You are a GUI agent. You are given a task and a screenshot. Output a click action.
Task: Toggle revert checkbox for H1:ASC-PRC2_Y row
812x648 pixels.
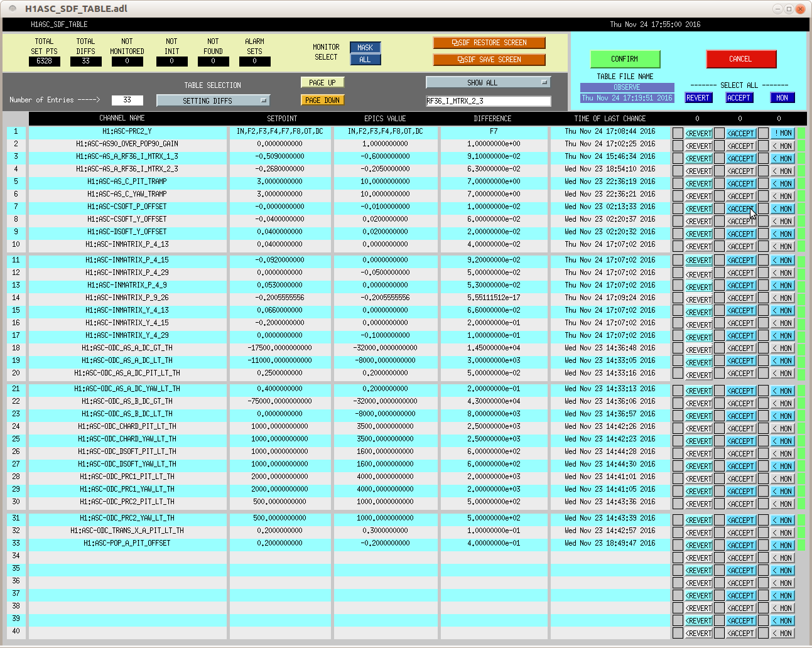pos(678,133)
